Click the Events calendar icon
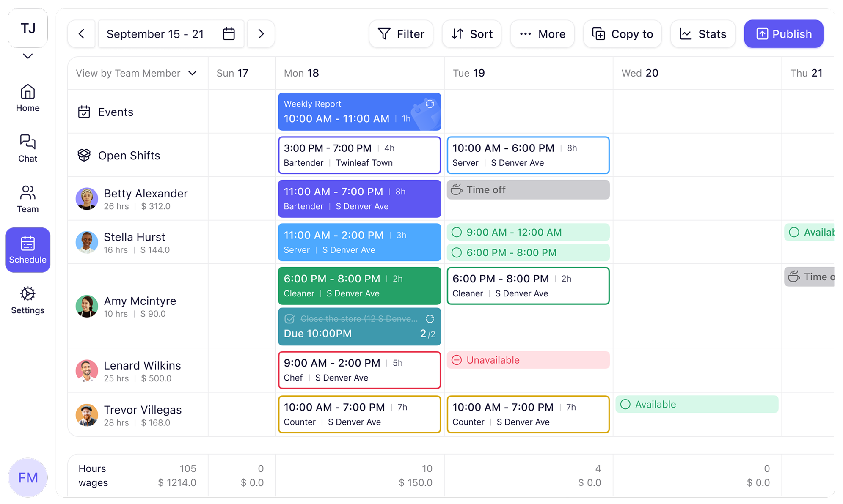This screenshot has width=843, height=504. (84, 112)
